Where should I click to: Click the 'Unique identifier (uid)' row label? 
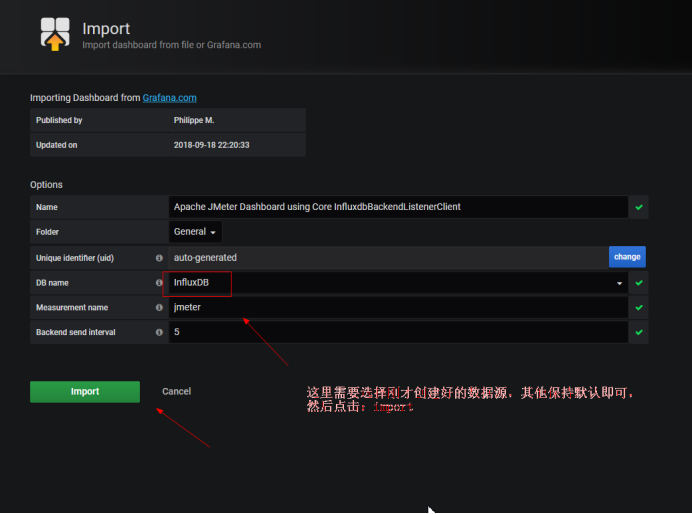pyautogui.click(x=75, y=258)
